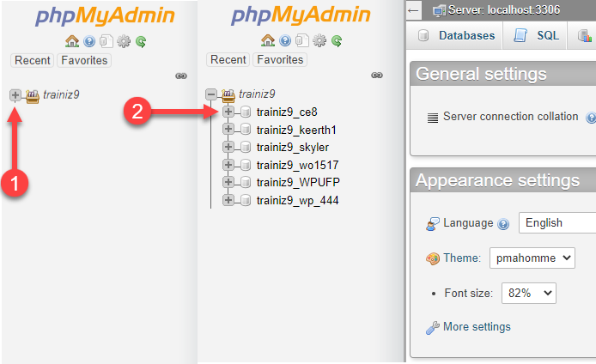Click the copy-documents icon in left panel
The height and width of the screenshot is (364, 596).
click(106, 41)
